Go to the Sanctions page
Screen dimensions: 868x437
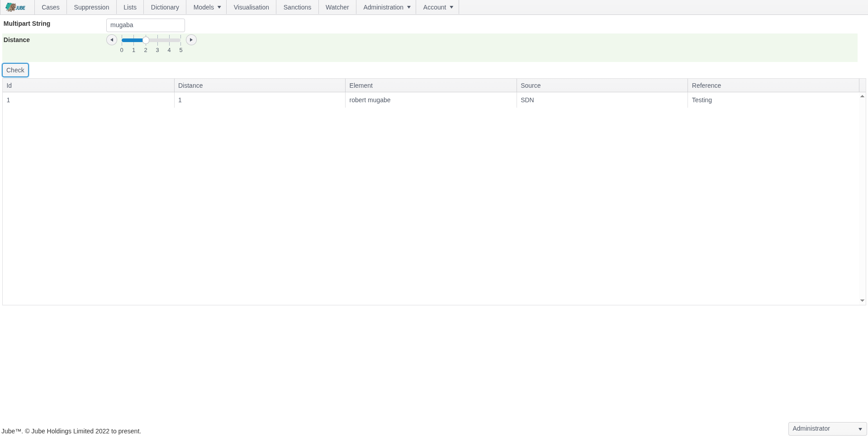click(297, 7)
